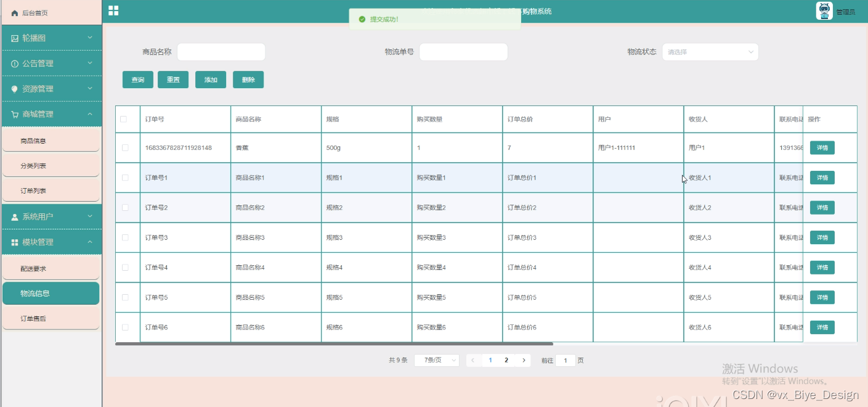Screen dimensions: 868x407
Task: Open 订单售后 submenu item
Action: tap(51, 318)
